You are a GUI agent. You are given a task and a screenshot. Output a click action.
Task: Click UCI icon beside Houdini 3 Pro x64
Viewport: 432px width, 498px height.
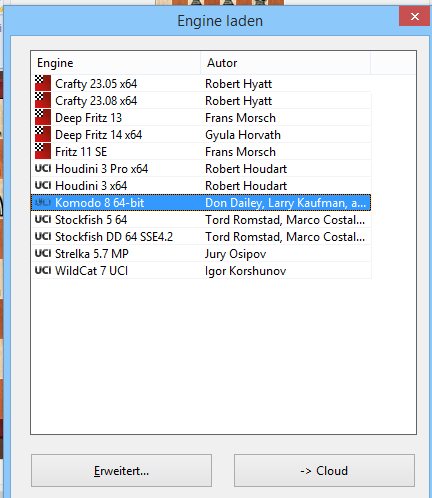coord(43,168)
